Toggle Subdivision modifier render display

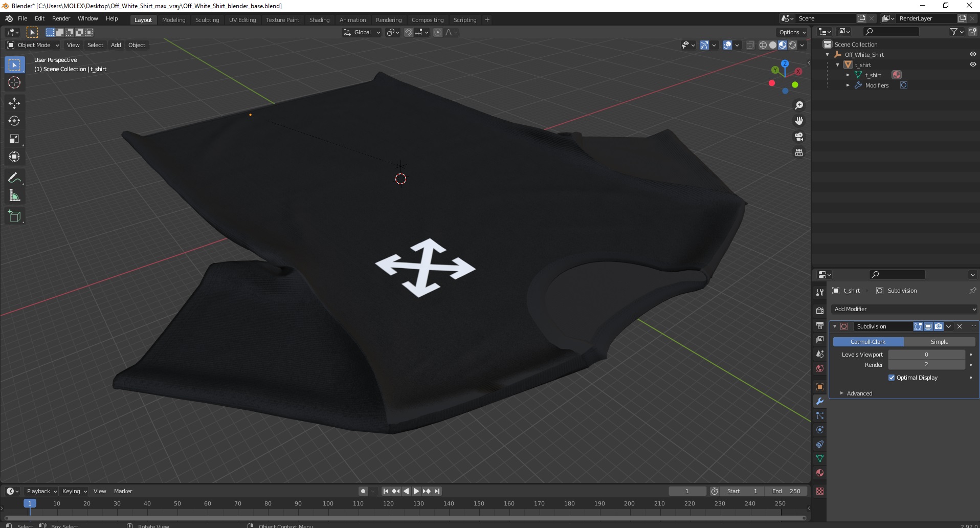939,326
